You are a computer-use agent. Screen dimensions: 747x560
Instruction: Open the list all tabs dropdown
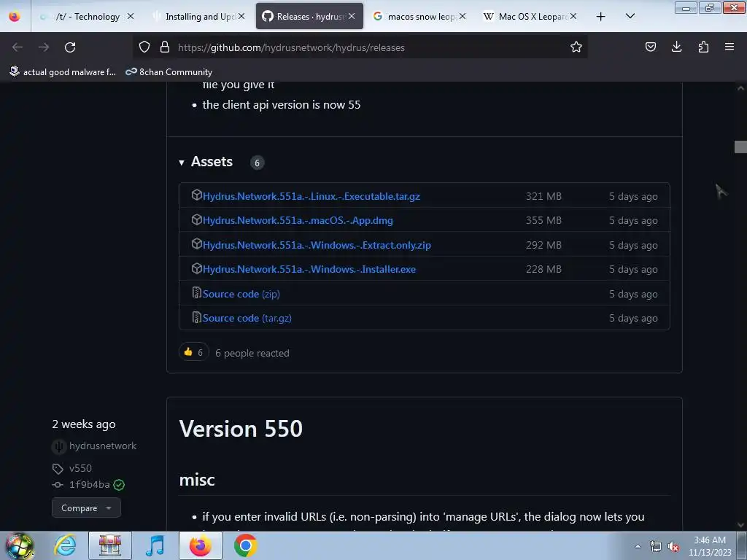630,16
